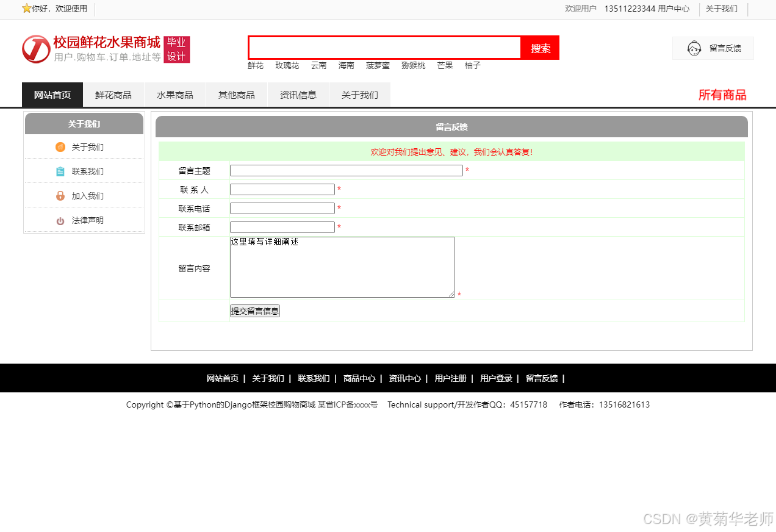
Task: Pick the 菠萝蜜 search keyword
Action: click(x=378, y=65)
